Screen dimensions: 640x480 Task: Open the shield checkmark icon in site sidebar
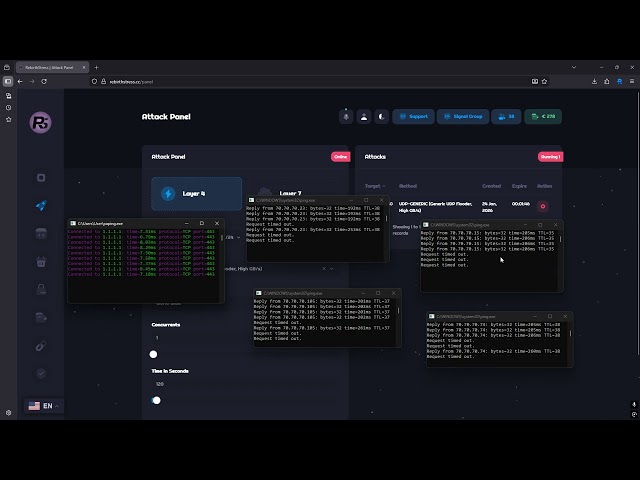(x=41, y=373)
